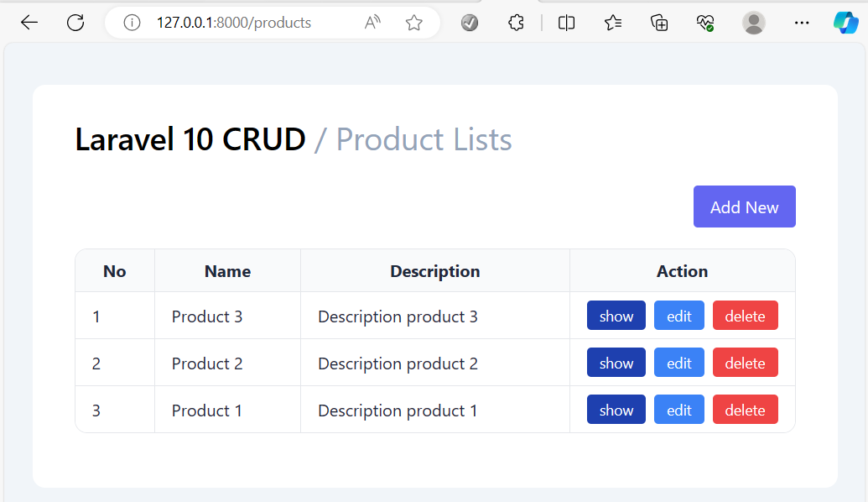Delete Product 1
This screenshot has height=502, width=868.
[745, 410]
